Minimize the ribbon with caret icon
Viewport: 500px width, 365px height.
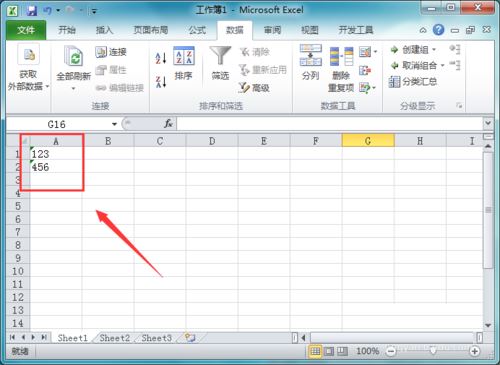pyautogui.click(x=423, y=30)
